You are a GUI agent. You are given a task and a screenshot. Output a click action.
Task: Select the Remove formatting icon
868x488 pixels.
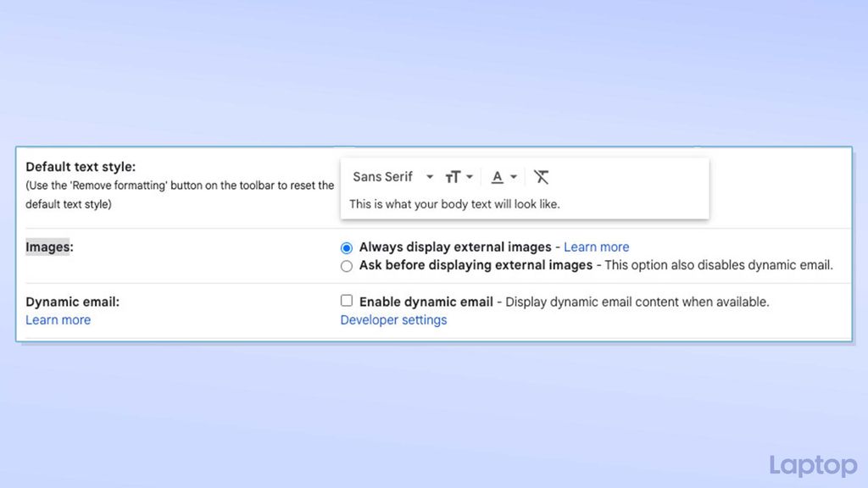pyautogui.click(x=542, y=176)
